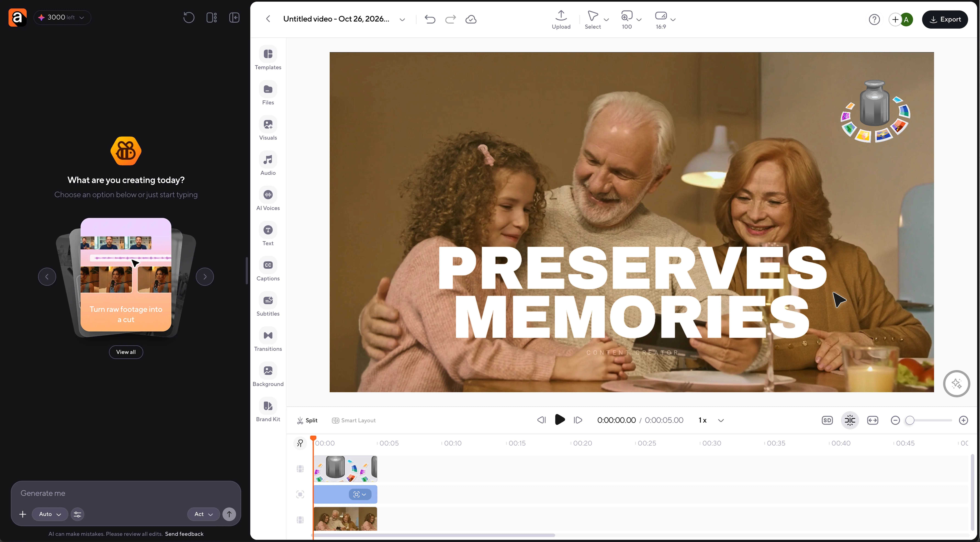The width and height of the screenshot is (980, 542).
Task: Click the timeline zoom slider handle
Action: (x=910, y=420)
